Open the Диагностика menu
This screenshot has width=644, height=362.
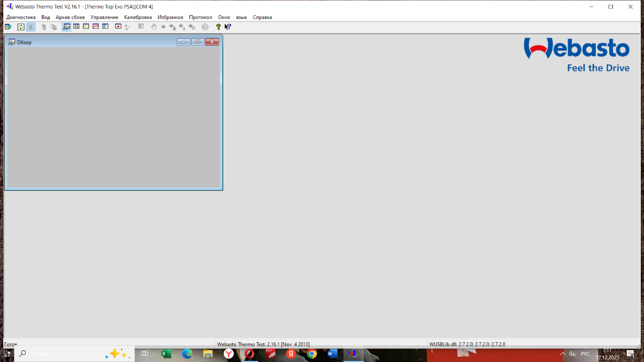(x=20, y=17)
